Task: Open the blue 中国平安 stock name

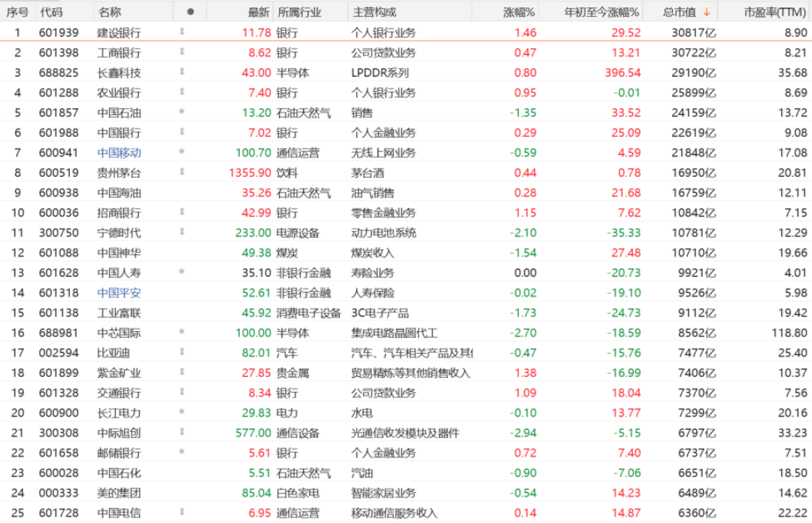Action: click(119, 292)
